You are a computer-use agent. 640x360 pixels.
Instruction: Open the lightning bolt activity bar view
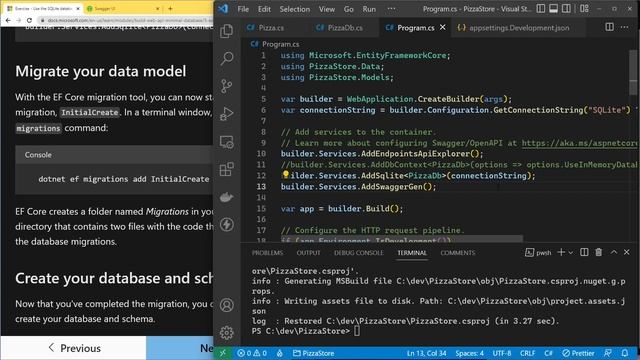tap(227, 224)
